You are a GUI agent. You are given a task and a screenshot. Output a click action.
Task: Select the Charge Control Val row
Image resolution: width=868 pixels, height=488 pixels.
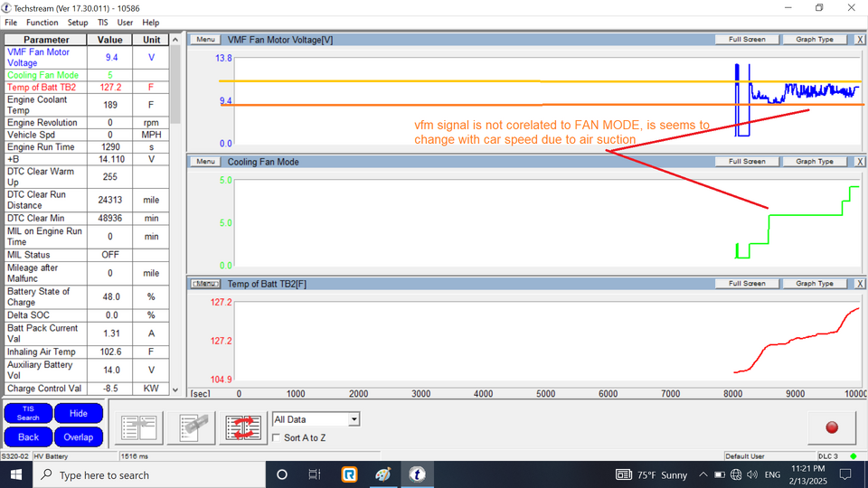pos(87,389)
